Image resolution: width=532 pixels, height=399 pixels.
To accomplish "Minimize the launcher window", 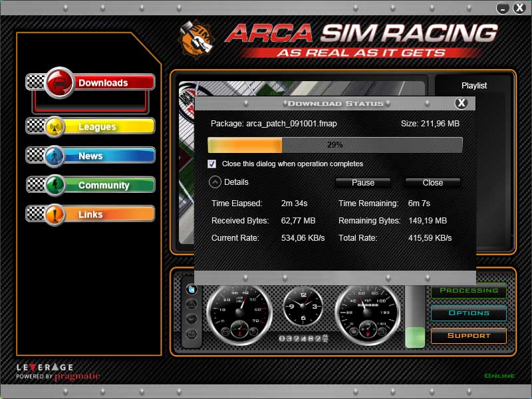I will (503, 8).
